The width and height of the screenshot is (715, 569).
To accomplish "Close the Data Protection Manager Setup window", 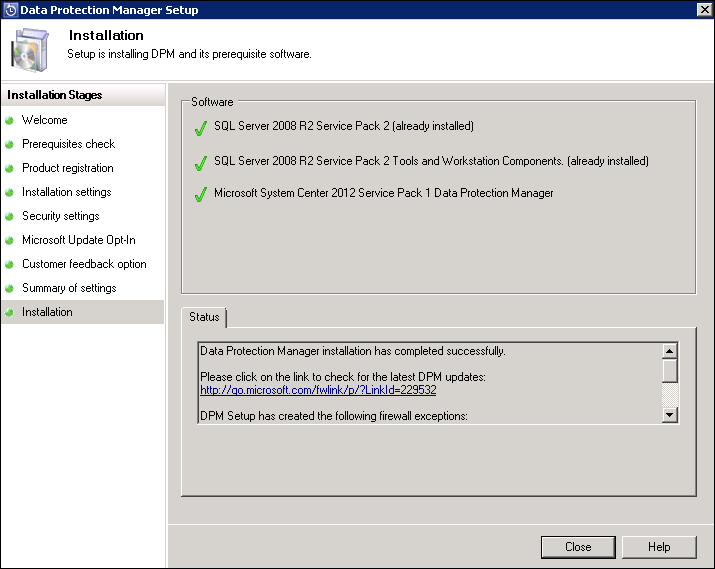I will point(705,9).
